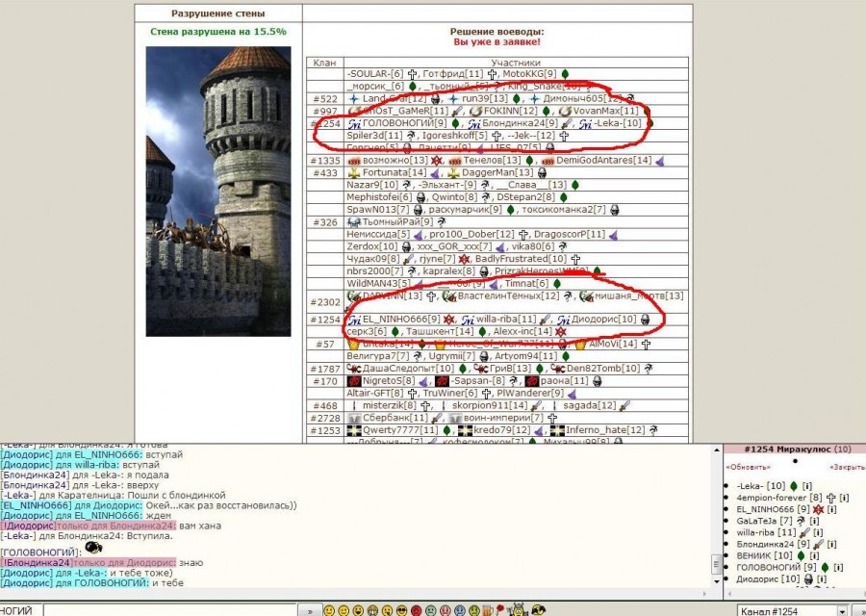Click the red-black clan badge before Nigreto5[8]
The image size is (866, 616).
[x=353, y=380]
